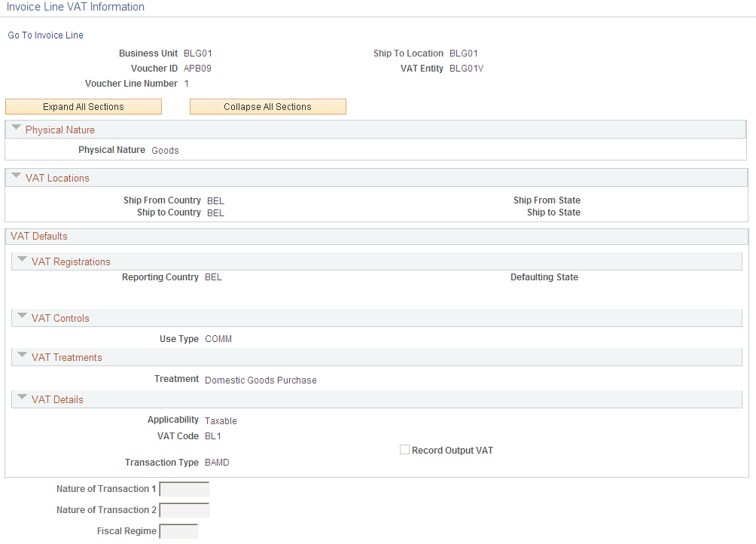This screenshot has width=756, height=544.
Task: Click the Fiscal Regime input field
Action: (178, 530)
